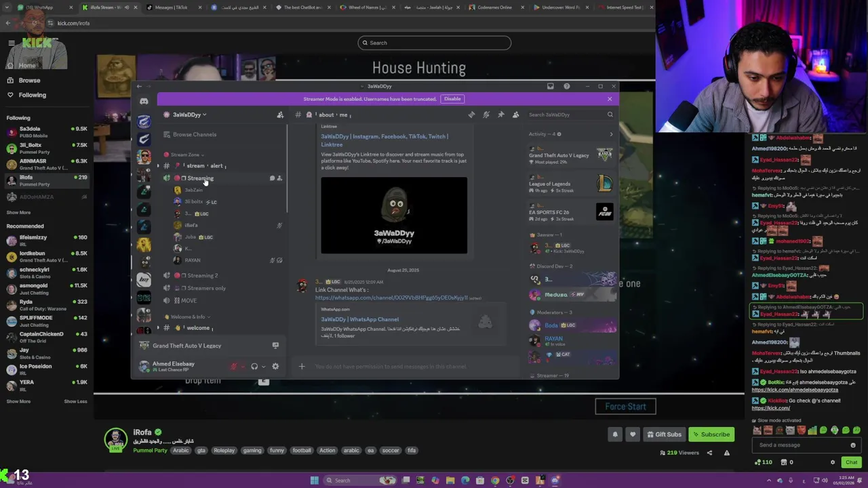Open notification settings bell in channel header
The image size is (868, 488).
(x=486, y=115)
